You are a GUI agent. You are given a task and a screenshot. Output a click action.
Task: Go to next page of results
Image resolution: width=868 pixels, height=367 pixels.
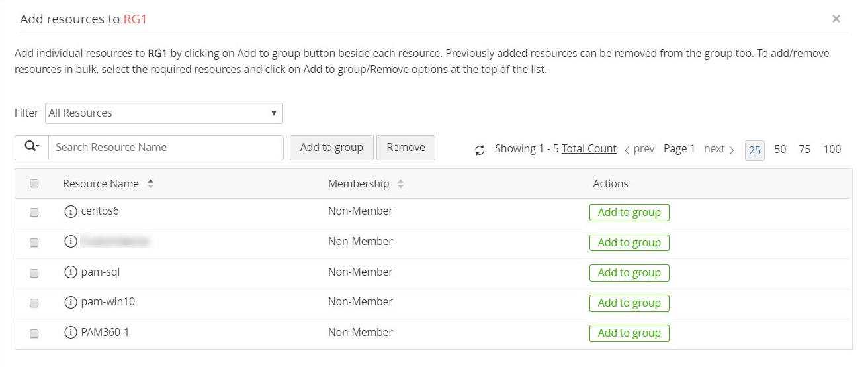tap(719, 149)
